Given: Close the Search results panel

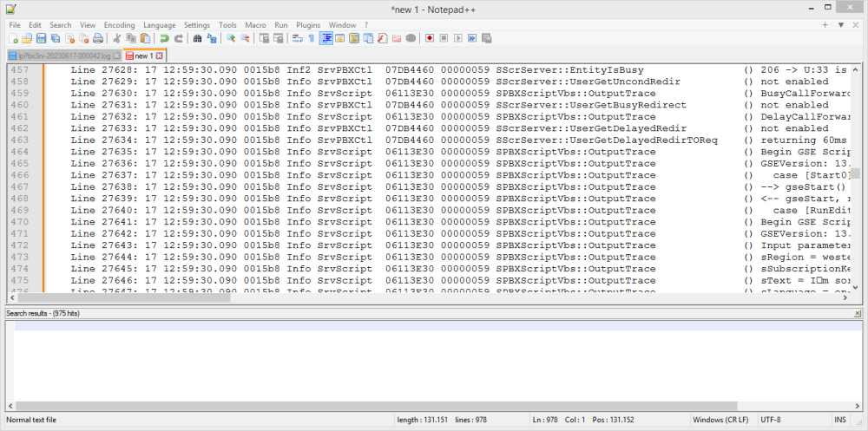Looking at the screenshot, I should click(858, 314).
